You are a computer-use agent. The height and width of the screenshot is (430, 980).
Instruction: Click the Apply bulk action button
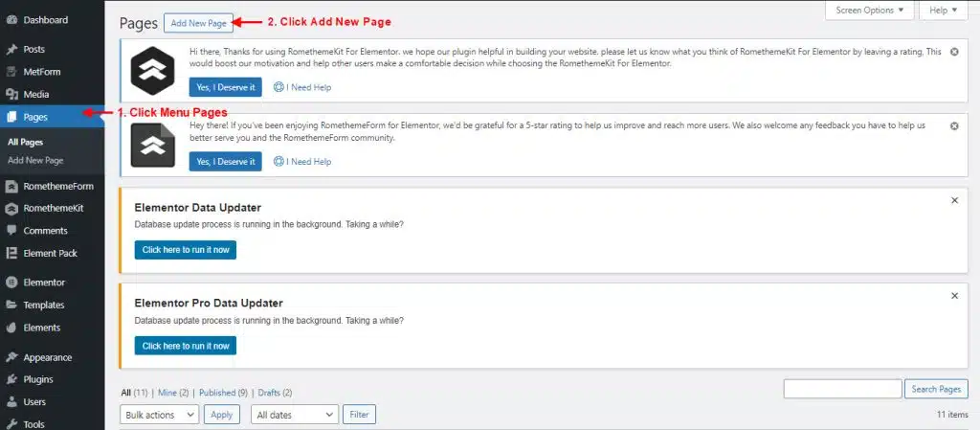[x=221, y=415]
